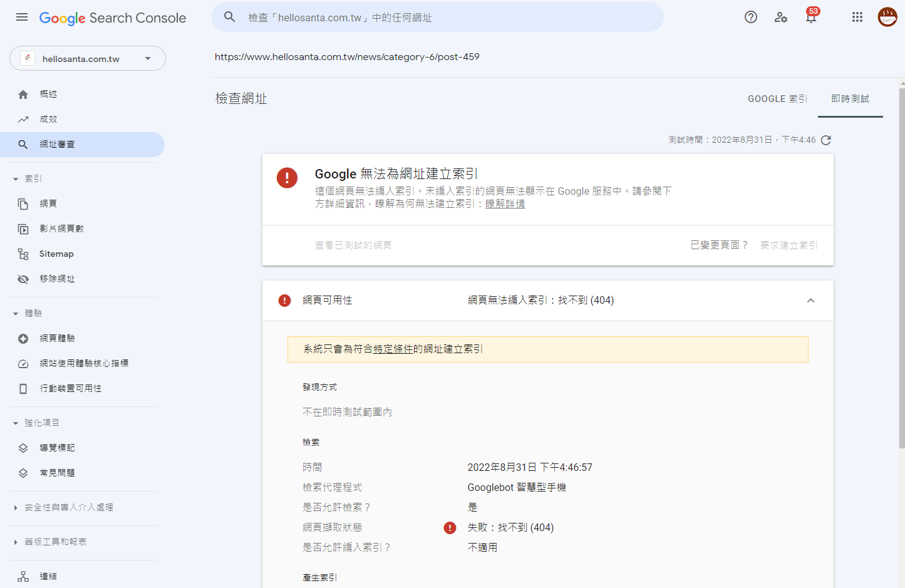Click the 檢查網址 page heading
Screen dimensions: 905x588
pyautogui.click(x=241, y=99)
